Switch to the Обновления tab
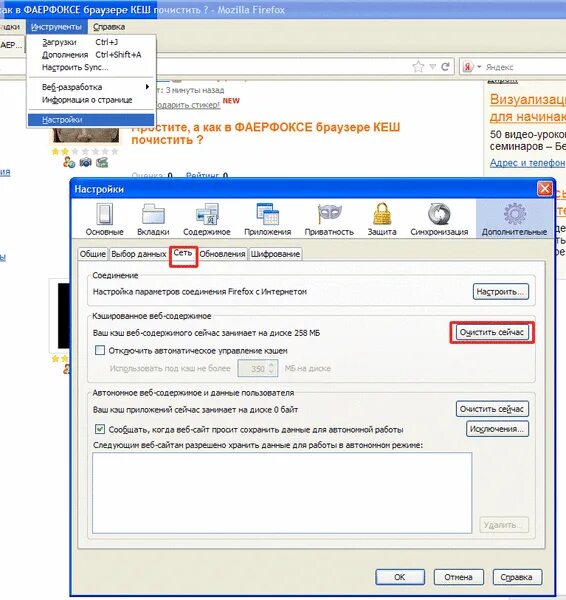This screenshot has width=566, height=600. tap(222, 254)
